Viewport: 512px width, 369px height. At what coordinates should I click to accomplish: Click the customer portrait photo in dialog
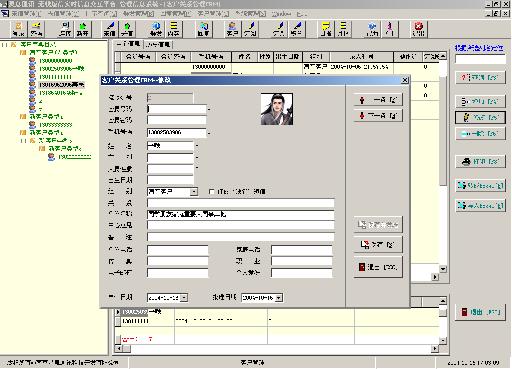pyautogui.click(x=277, y=109)
